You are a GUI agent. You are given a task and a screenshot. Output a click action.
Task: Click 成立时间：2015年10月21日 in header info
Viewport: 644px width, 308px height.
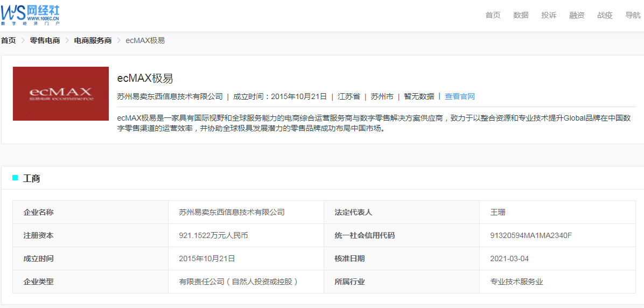click(280, 97)
